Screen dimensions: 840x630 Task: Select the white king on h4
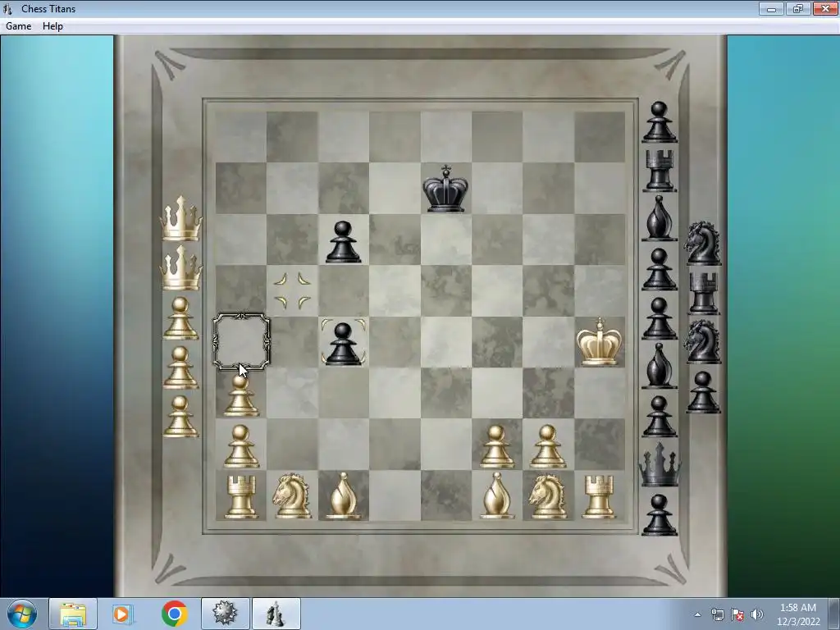coord(600,342)
